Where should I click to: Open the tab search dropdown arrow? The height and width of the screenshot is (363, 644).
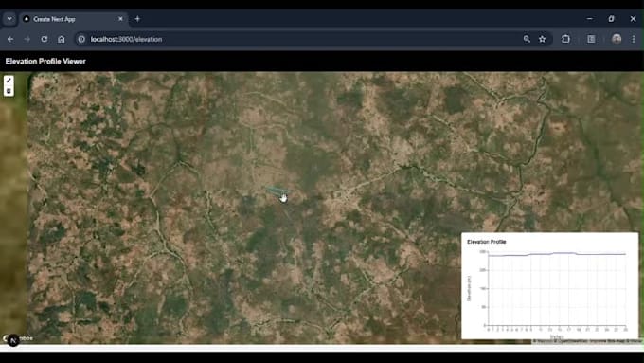(9, 19)
